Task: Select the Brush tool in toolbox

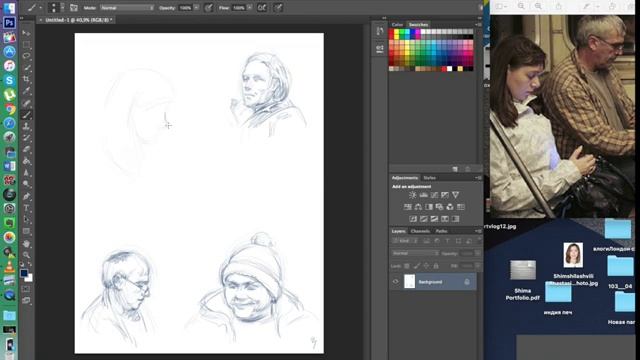Action: pos(27,115)
